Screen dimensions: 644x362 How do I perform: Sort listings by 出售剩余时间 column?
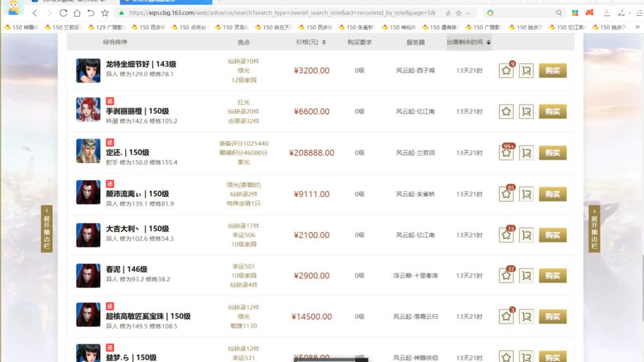(468, 42)
